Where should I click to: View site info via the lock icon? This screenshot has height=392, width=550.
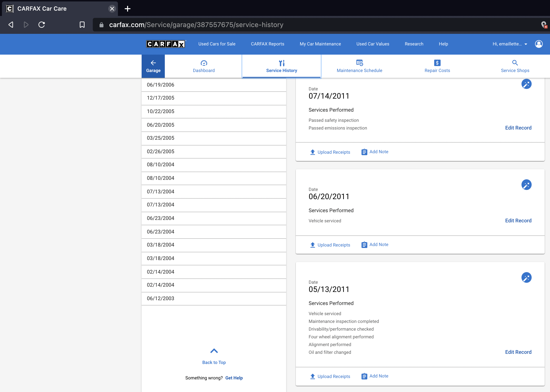(x=101, y=25)
